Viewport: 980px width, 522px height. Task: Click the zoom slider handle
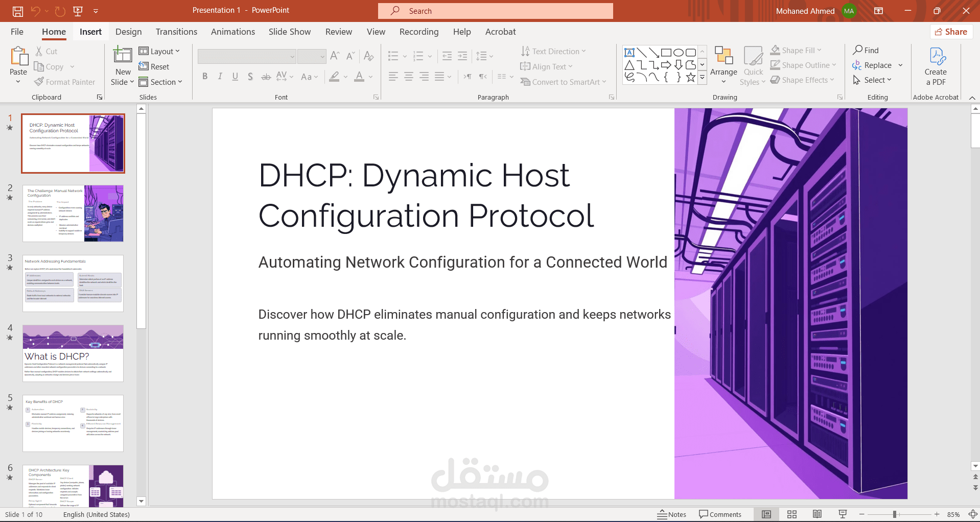click(895, 514)
